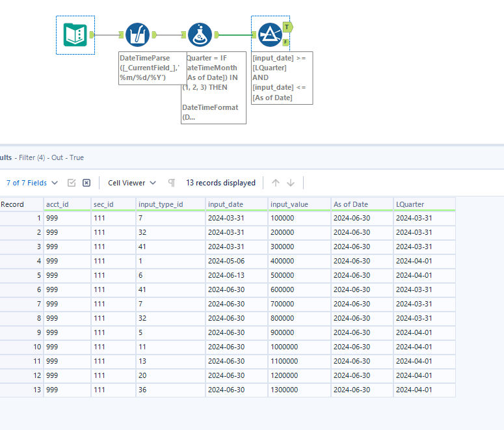Open the 7 of 7 Fields dropdown

click(x=32, y=183)
